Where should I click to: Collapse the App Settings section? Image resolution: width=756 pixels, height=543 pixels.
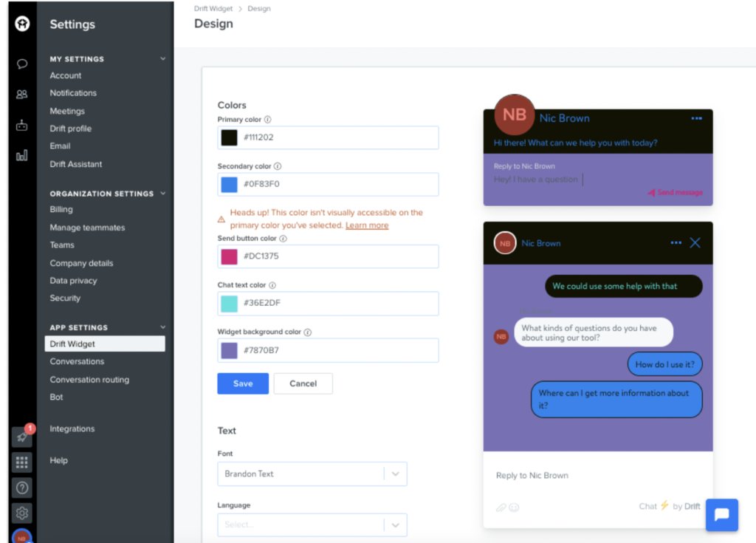[x=163, y=327]
